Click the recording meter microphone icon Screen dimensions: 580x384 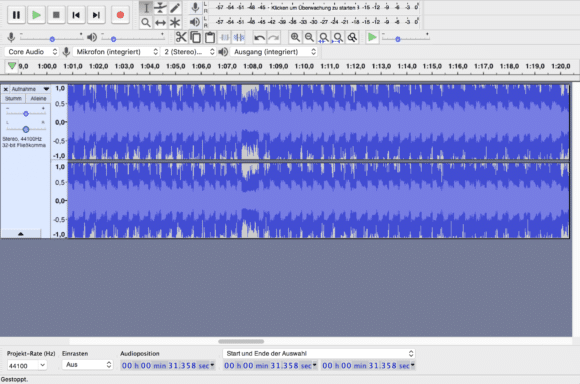(195, 7)
